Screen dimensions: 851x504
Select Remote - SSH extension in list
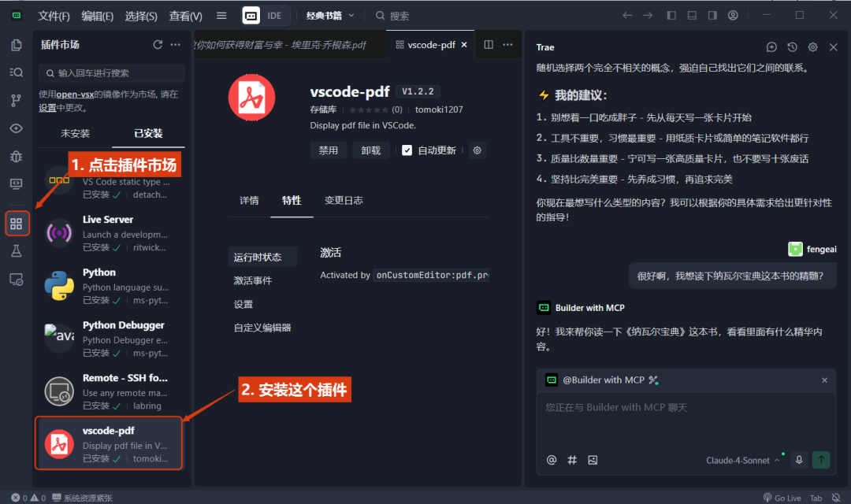pos(111,391)
